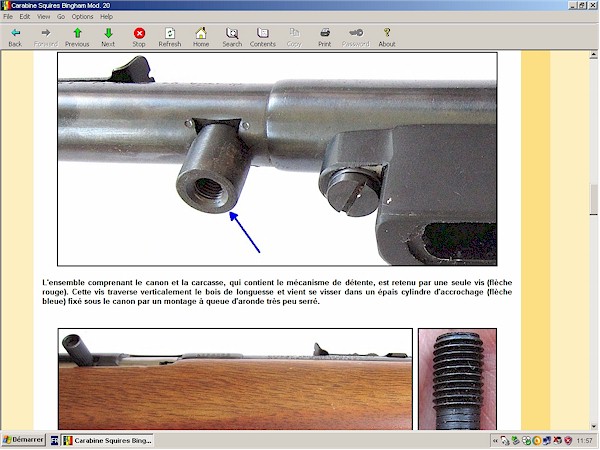Click the red shield security tray icon
Image resolution: width=600 pixels, height=450 pixels.
click(x=568, y=440)
